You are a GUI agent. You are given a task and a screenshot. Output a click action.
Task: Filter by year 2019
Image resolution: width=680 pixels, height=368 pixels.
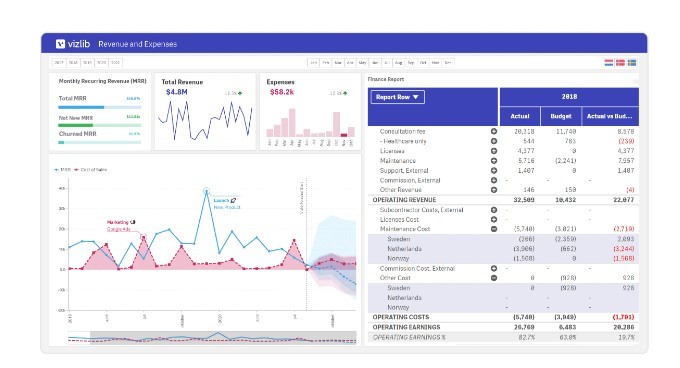87,63
